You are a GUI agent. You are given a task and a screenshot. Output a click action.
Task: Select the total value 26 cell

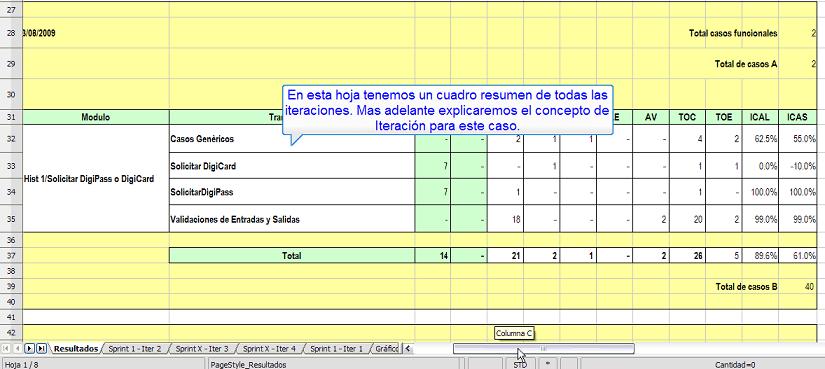pyautogui.click(x=687, y=255)
